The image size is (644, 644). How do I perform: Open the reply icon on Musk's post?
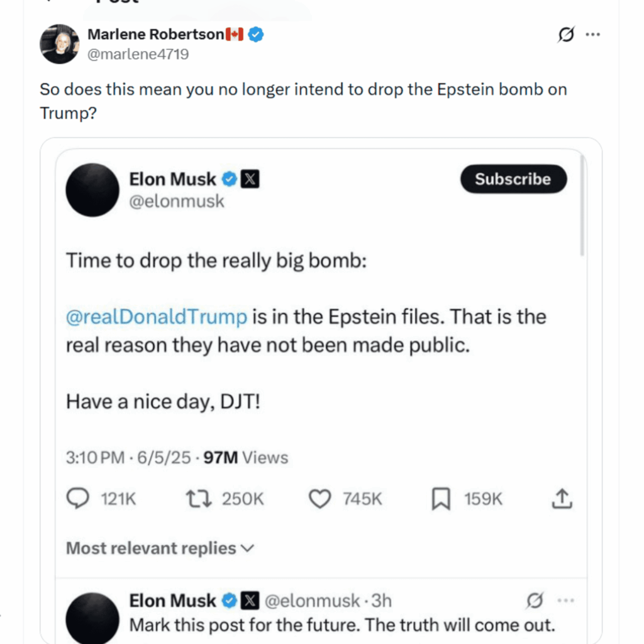click(x=78, y=498)
